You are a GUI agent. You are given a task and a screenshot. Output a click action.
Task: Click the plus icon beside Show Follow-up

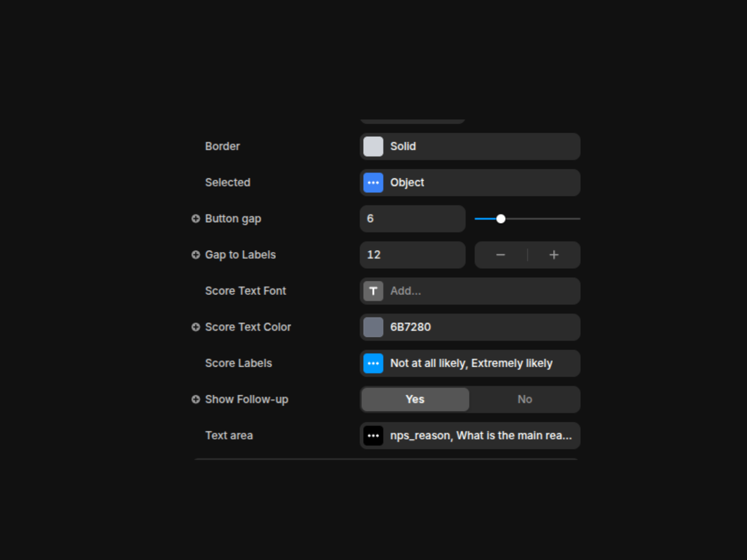196,399
